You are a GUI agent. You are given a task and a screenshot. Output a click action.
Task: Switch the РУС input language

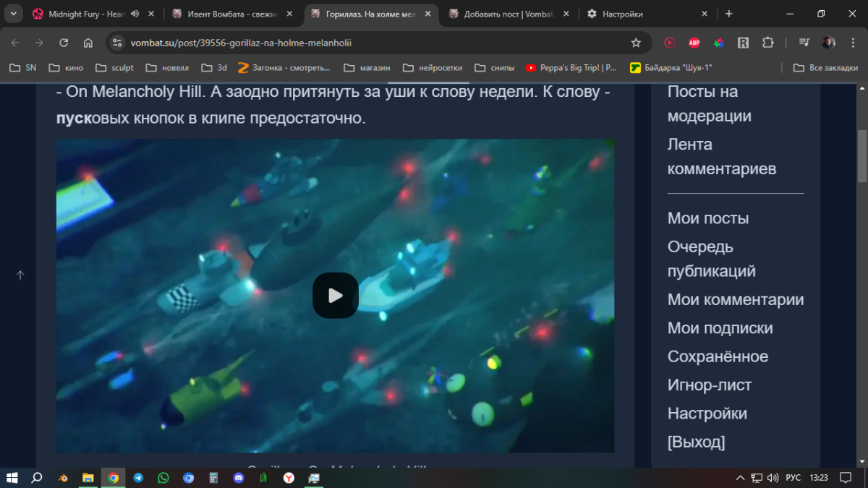pos(793,478)
